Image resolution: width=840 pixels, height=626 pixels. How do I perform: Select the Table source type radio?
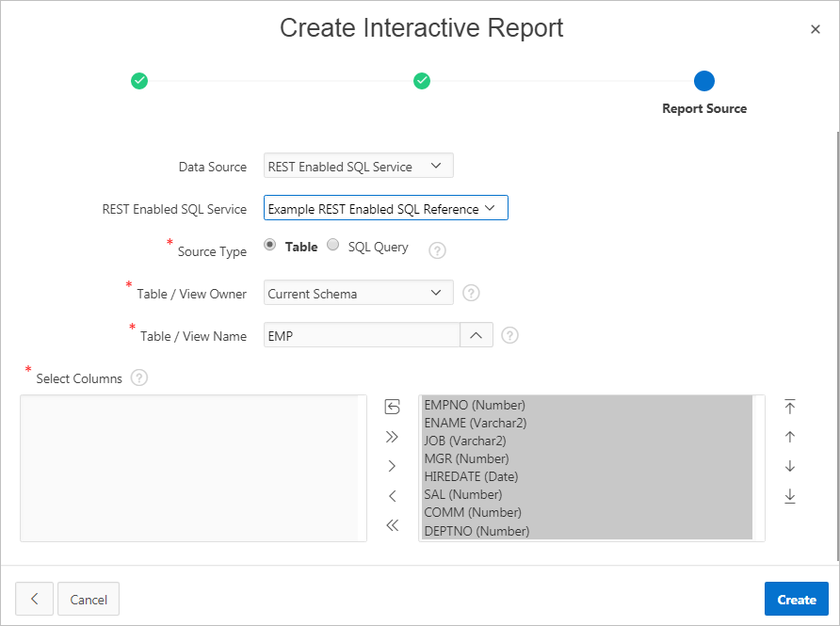270,245
